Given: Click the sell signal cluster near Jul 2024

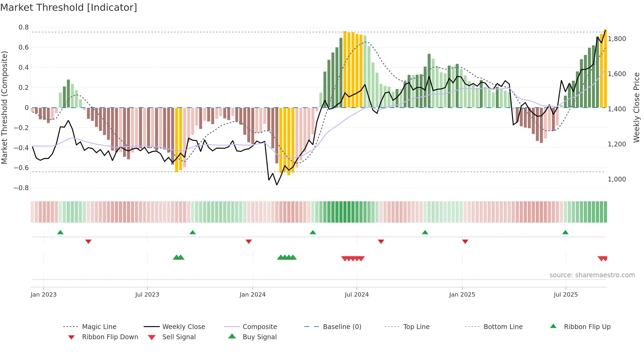Looking at the screenshot, I should click(x=353, y=259).
